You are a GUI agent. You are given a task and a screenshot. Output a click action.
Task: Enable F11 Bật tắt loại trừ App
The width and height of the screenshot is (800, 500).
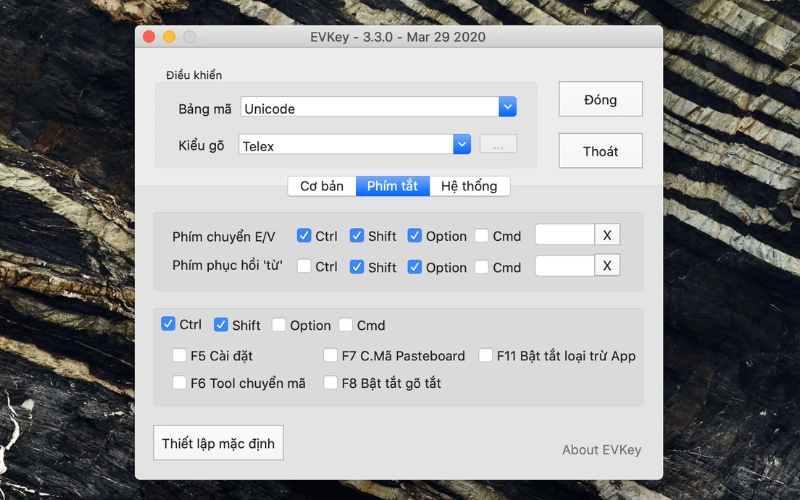pos(486,355)
